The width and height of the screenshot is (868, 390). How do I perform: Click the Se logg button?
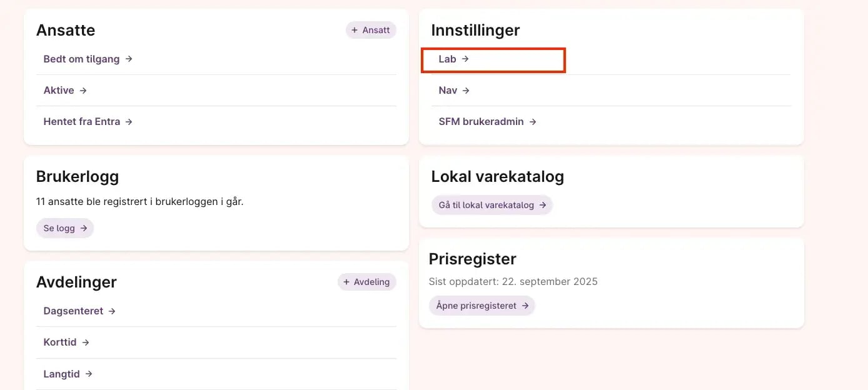click(x=65, y=228)
